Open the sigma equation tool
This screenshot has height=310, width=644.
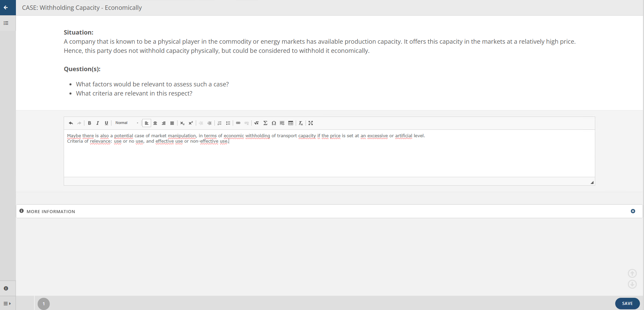(265, 123)
